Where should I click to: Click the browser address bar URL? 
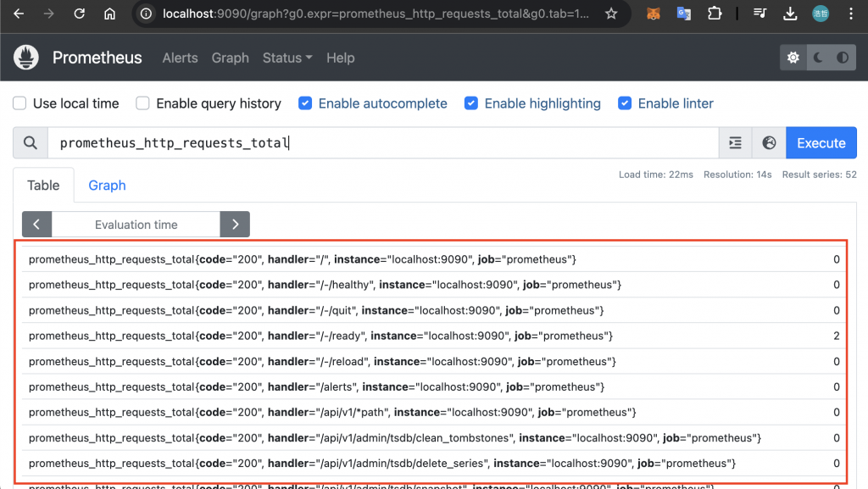[x=376, y=14]
